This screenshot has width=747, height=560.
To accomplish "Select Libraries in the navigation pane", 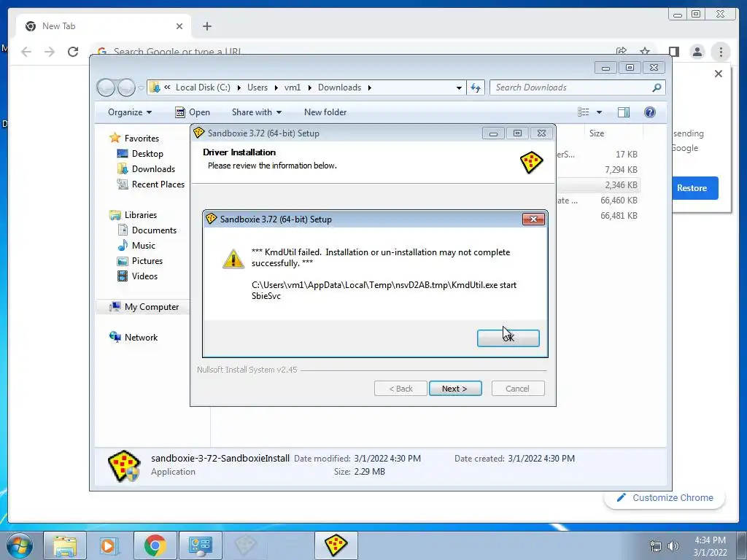I will pyautogui.click(x=141, y=215).
